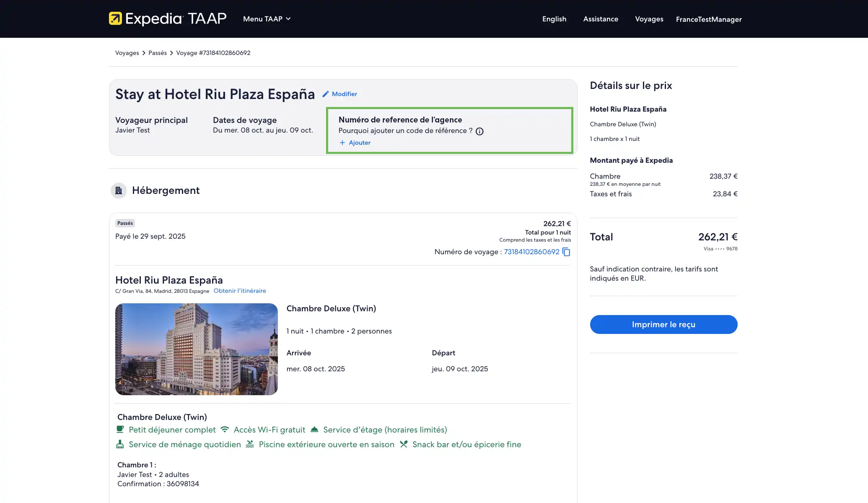
Task: Click the daily housekeeping icon
Action: [120, 444]
